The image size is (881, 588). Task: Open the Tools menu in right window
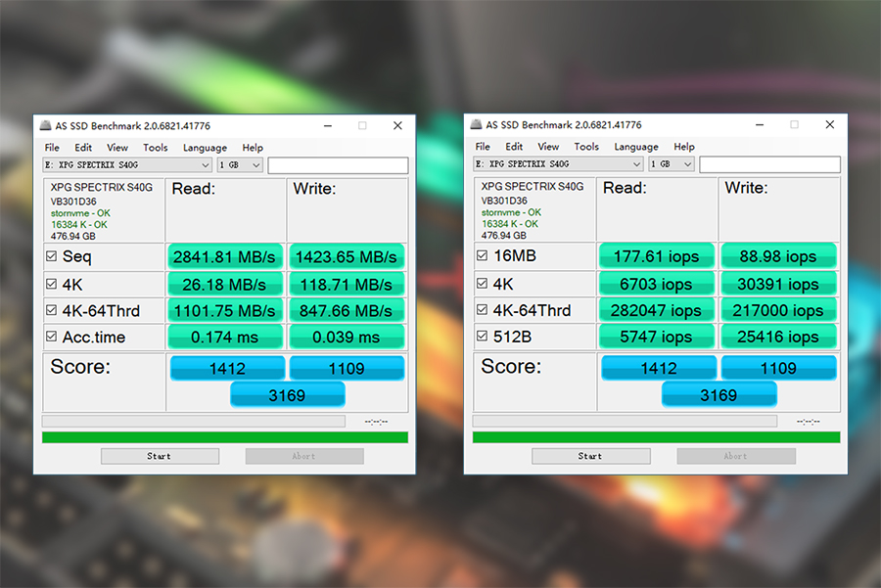pyautogui.click(x=586, y=147)
